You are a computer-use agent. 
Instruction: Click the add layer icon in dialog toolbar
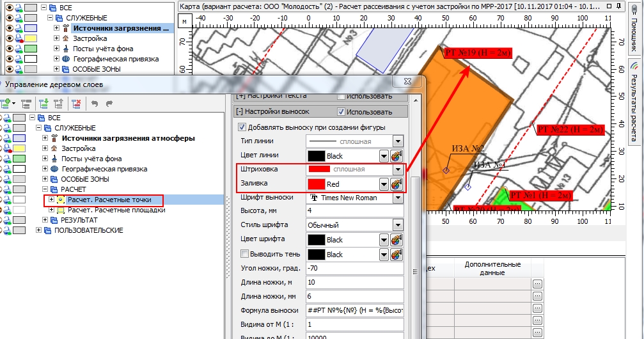pyautogui.click(x=6, y=103)
